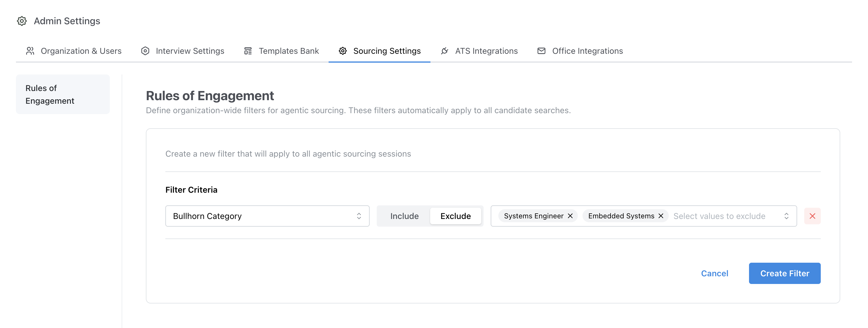Click the Templates Bank layout icon
Viewport: 868px width, 328px height.
pos(248,51)
